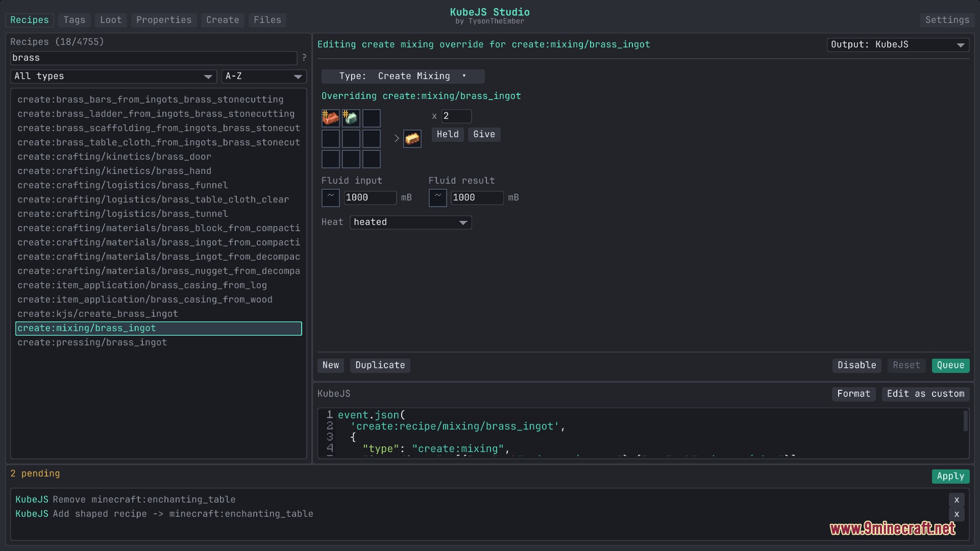Select brass_nugget_from_decompacting recipe
The image size is (980, 551).
coord(159,271)
